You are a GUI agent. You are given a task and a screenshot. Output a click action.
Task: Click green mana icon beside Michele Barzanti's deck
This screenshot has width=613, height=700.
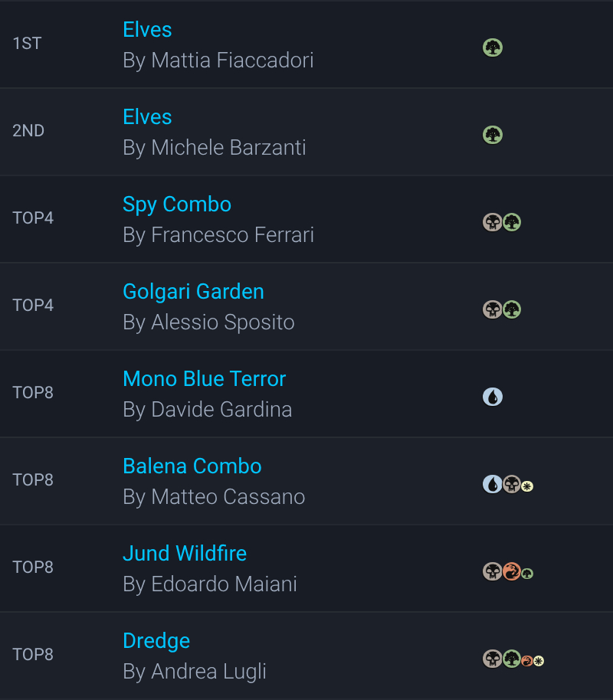(493, 136)
